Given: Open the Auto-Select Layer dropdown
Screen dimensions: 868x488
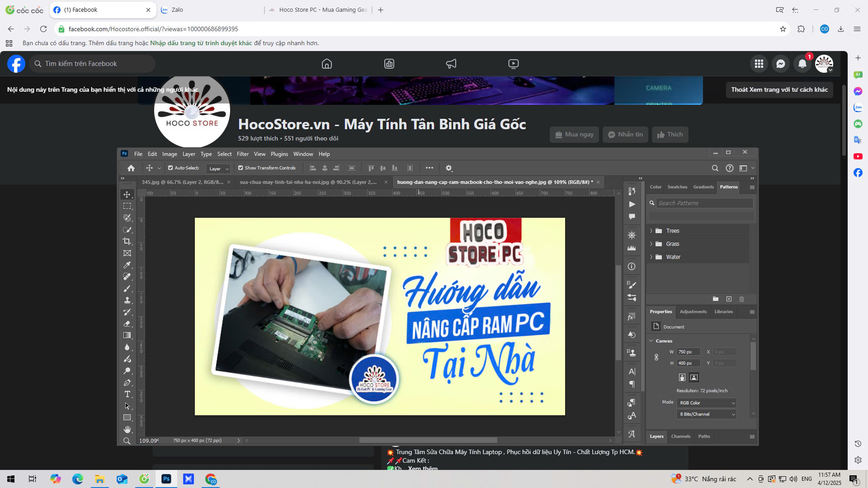Looking at the screenshot, I should 219,169.
